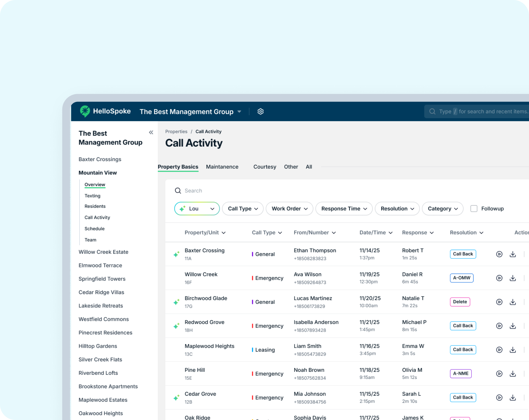Download Willow Creek call recording
Viewport: 529px width, 420px height.
pyautogui.click(x=512, y=278)
